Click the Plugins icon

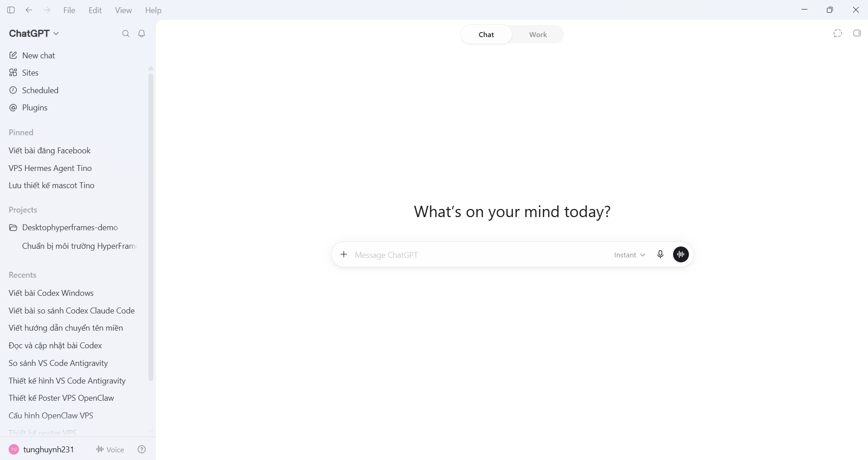coord(13,108)
